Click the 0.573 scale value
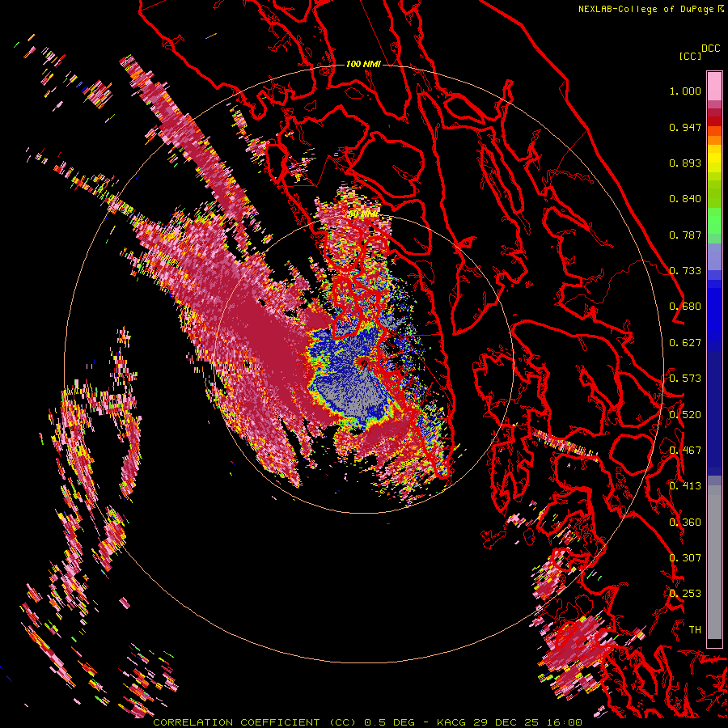728x728 pixels. [685, 379]
